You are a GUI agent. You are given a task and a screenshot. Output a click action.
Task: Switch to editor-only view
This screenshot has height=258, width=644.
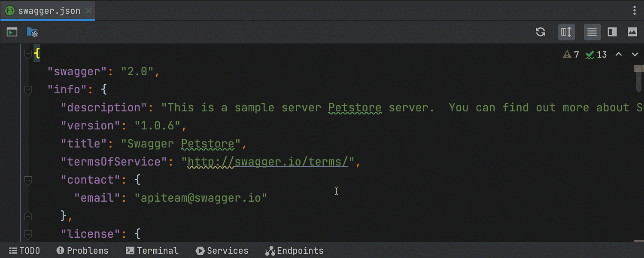[592, 32]
